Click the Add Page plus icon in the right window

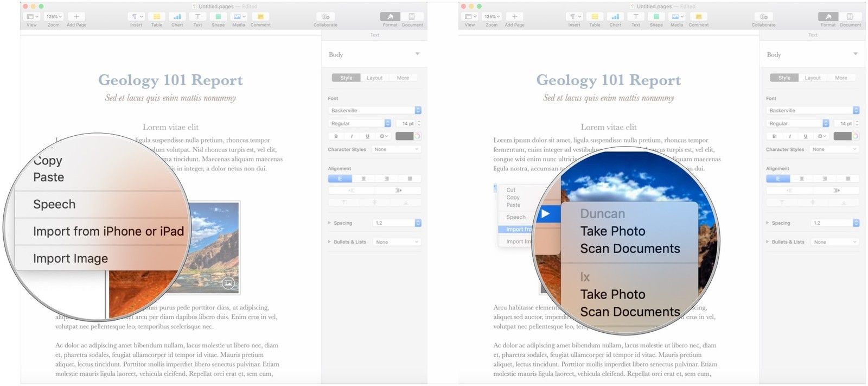coord(514,17)
